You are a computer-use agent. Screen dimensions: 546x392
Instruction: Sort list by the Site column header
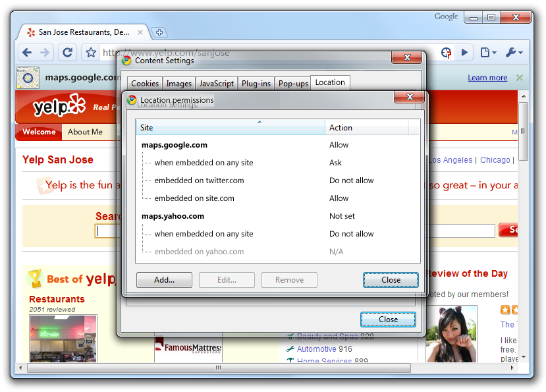(231, 128)
